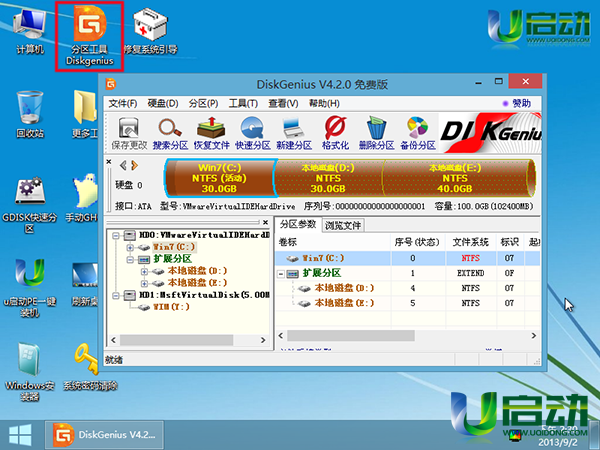
Task: Select HD1:MsftVirtualDisk in the tree
Action: [204, 295]
